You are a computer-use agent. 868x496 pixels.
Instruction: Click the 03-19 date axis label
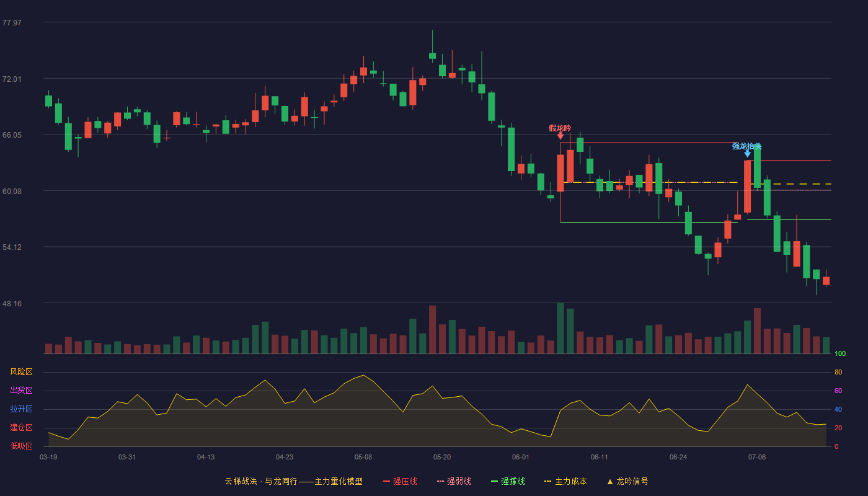tap(48, 457)
